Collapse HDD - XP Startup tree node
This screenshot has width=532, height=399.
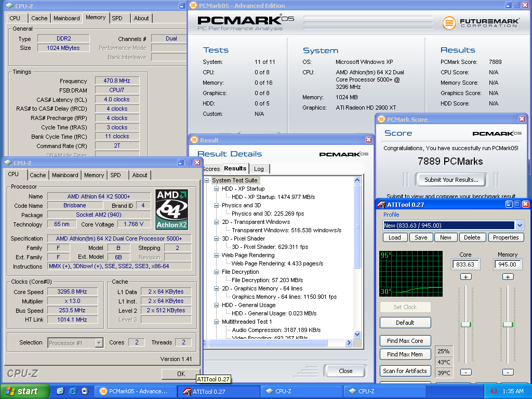[x=216, y=189]
